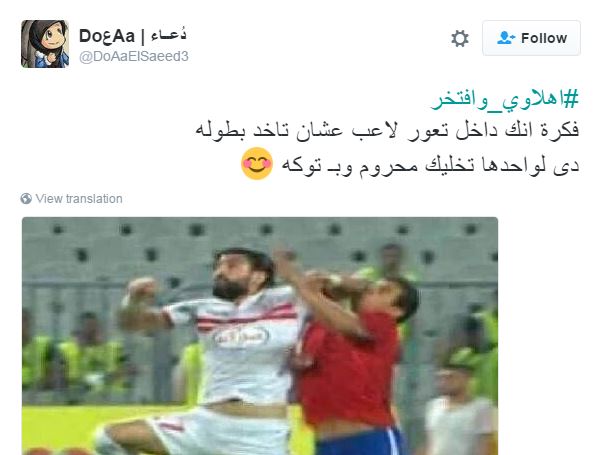
Task: Open the hashtag #اهلاوي_وافتخر
Action: click(x=504, y=99)
